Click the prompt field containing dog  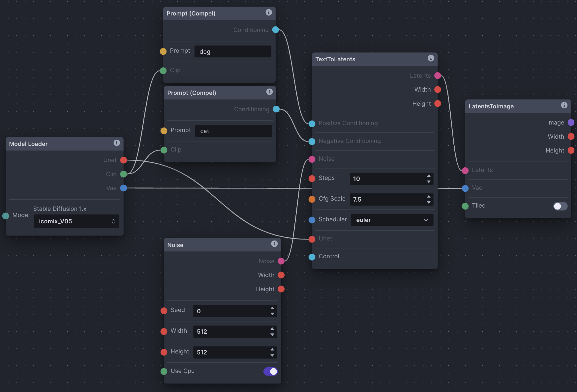click(233, 51)
